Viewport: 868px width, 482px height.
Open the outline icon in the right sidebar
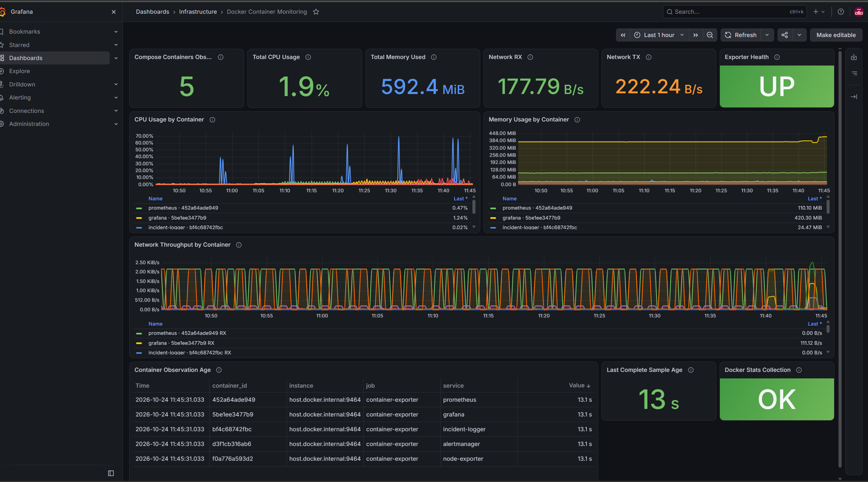[854, 73]
